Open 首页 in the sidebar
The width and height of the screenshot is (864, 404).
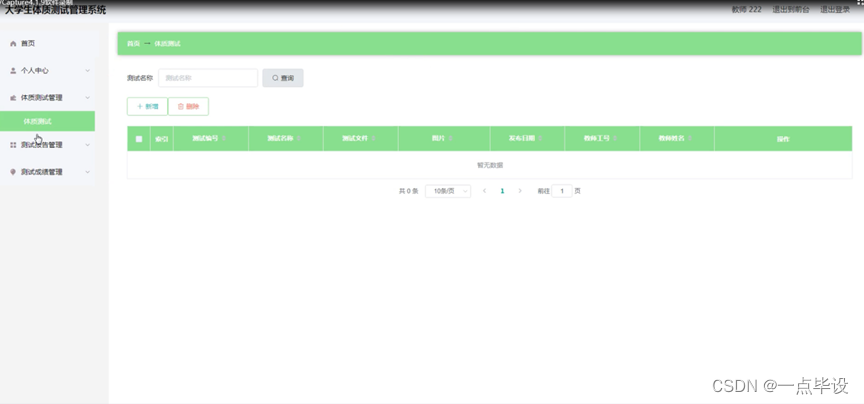47,44
